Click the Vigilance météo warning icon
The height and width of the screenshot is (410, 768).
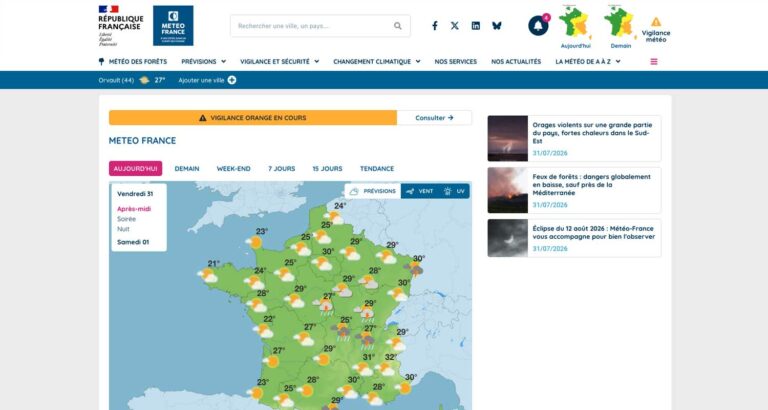[656, 22]
